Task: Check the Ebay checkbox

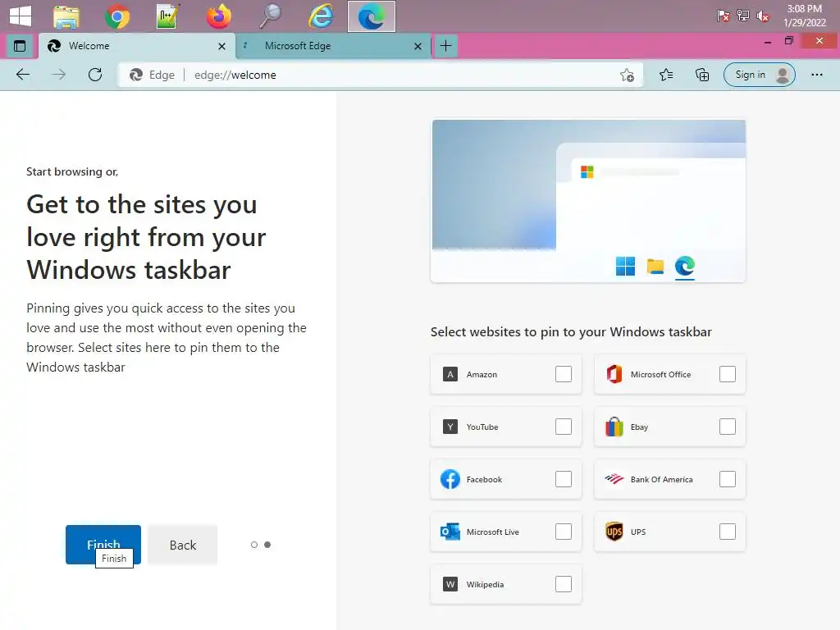Action: tap(728, 427)
